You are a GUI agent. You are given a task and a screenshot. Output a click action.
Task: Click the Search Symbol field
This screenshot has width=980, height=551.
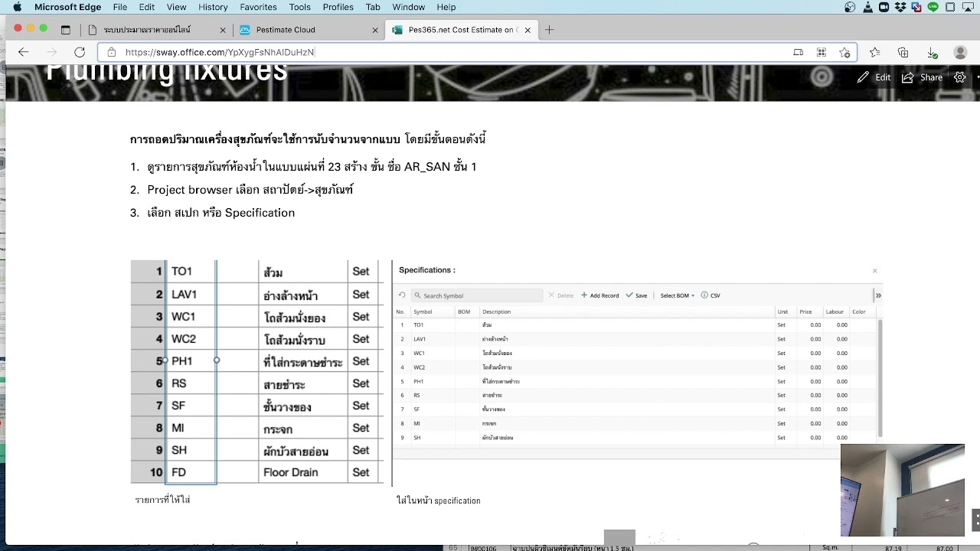pos(477,295)
